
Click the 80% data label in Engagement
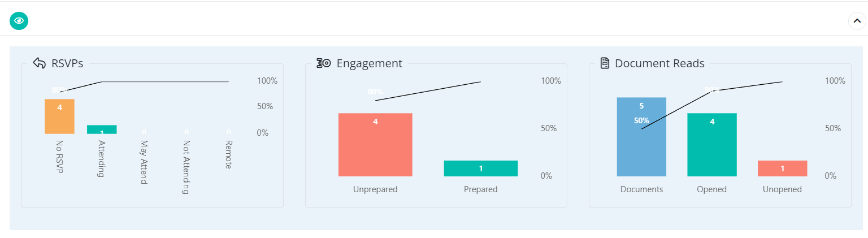point(375,92)
